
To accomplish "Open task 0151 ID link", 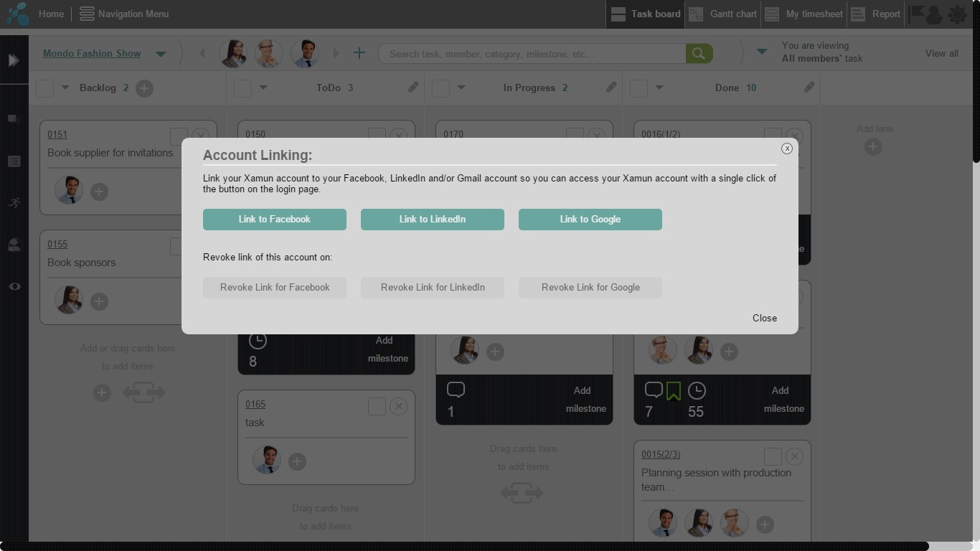I will tap(57, 134).
